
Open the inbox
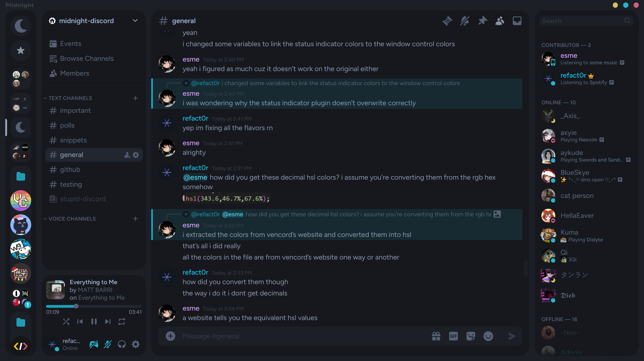pos(517,21)
